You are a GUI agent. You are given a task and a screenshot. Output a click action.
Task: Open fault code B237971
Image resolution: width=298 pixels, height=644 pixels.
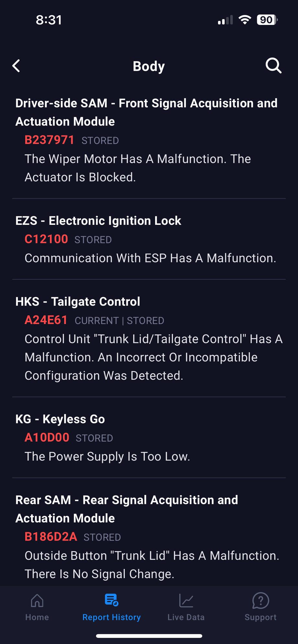click(x=49, y=140)
